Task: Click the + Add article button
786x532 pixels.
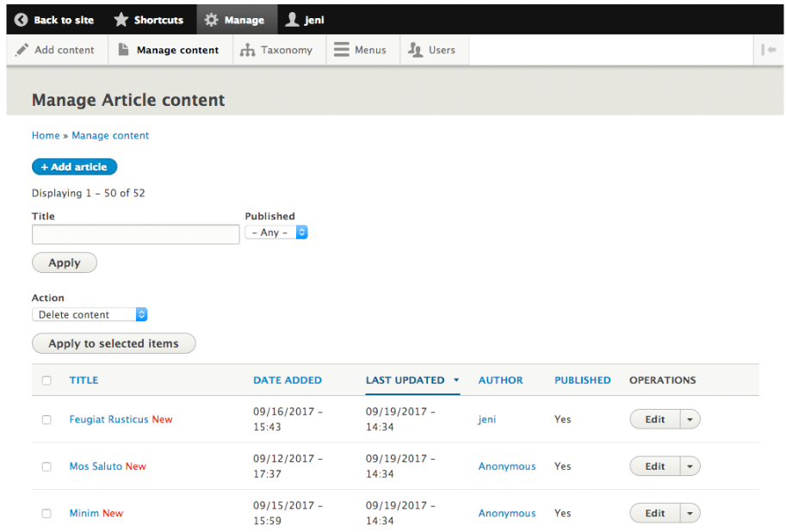Action: coord(74,167)
